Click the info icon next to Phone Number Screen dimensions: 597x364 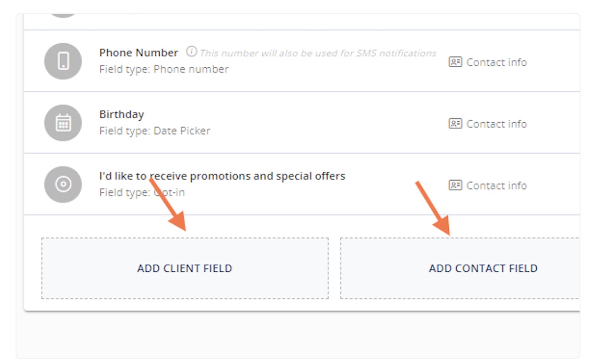pyautogui.click(x=191, y=52)
